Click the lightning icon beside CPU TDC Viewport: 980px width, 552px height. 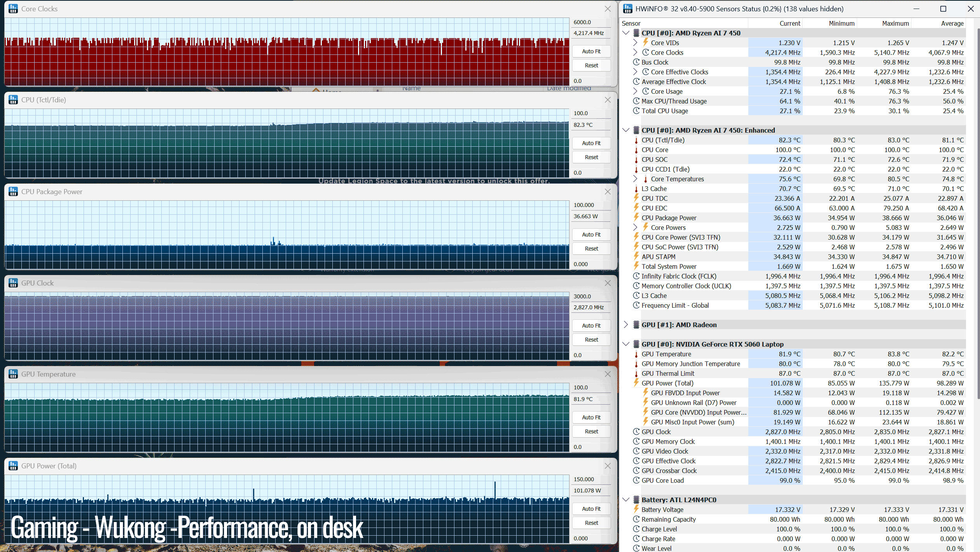(x=636, y=198)
